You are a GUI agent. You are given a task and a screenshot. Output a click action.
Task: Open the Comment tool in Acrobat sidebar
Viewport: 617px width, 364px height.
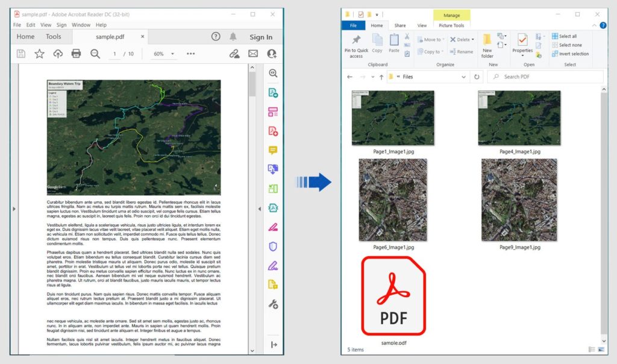(273, 148)
